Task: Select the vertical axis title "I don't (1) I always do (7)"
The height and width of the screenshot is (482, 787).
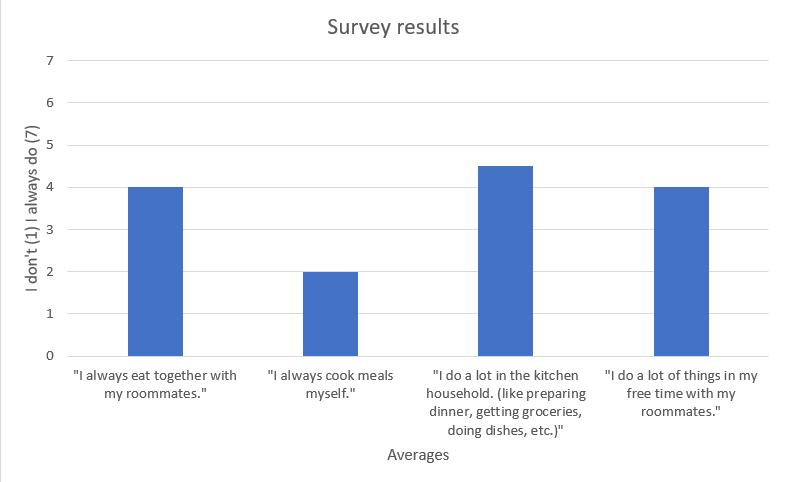Action: pos(32,209)
